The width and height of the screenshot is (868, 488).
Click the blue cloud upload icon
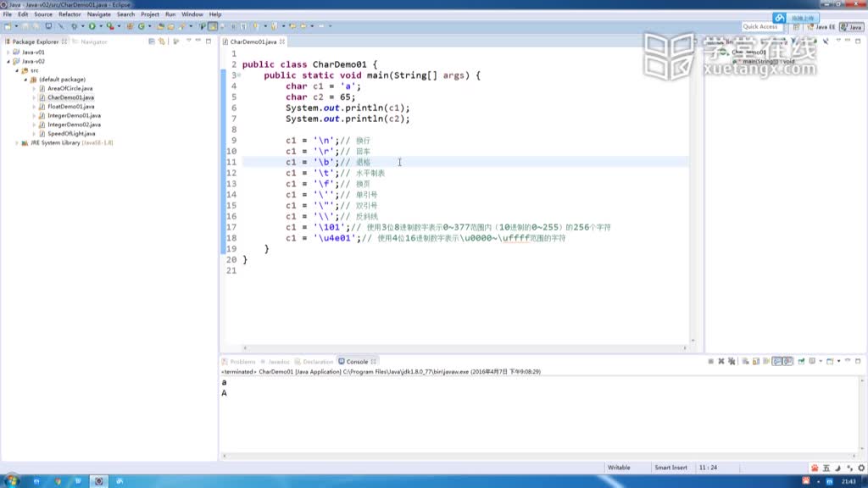pos(779,18)
